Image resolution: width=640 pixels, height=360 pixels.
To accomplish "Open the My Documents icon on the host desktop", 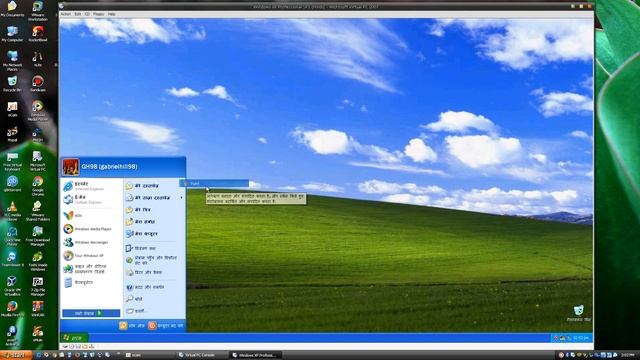I will (12, 9).
